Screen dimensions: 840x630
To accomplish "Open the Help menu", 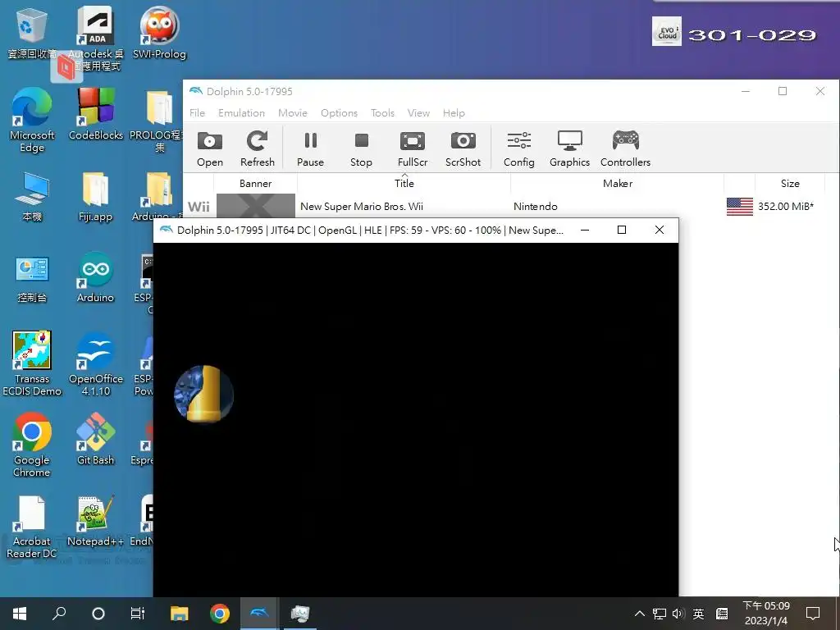I will 454,113.
